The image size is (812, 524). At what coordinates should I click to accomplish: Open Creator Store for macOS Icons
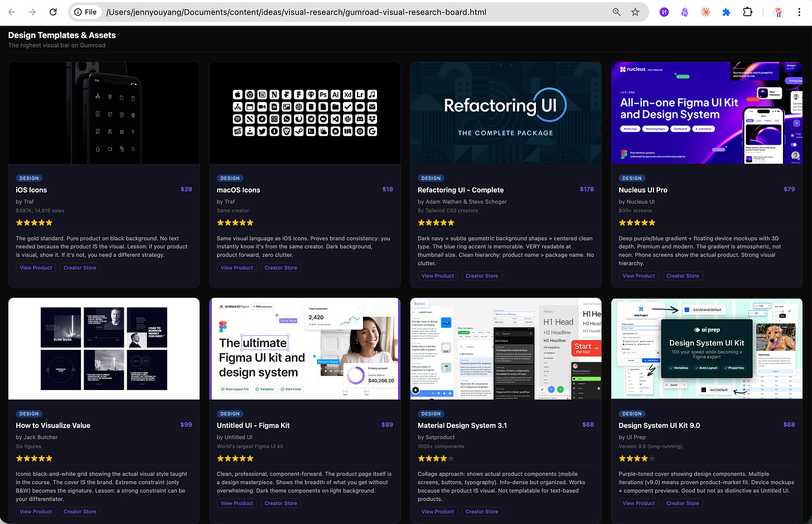point(281,268)
